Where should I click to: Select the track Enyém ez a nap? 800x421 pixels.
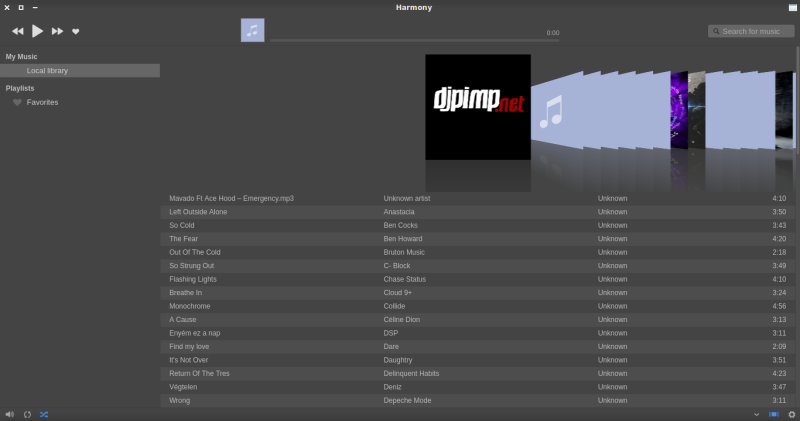click(195, 333)
